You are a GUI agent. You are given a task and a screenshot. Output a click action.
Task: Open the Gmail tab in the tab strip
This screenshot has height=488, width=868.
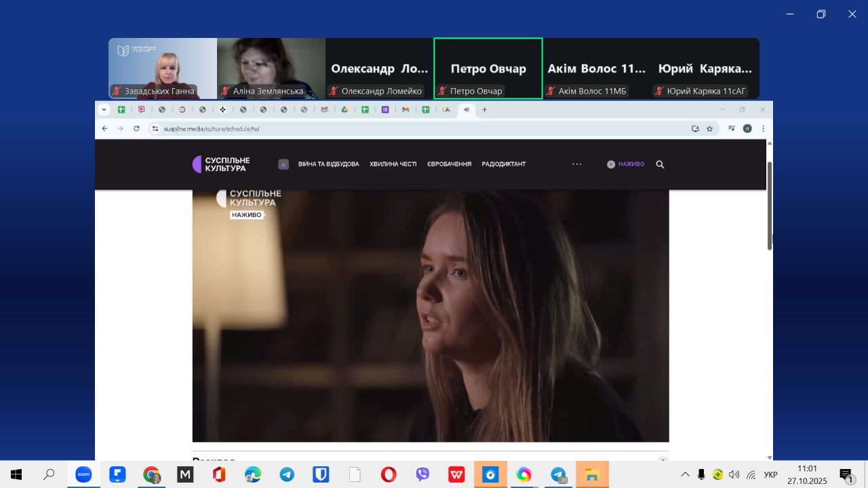406,110
